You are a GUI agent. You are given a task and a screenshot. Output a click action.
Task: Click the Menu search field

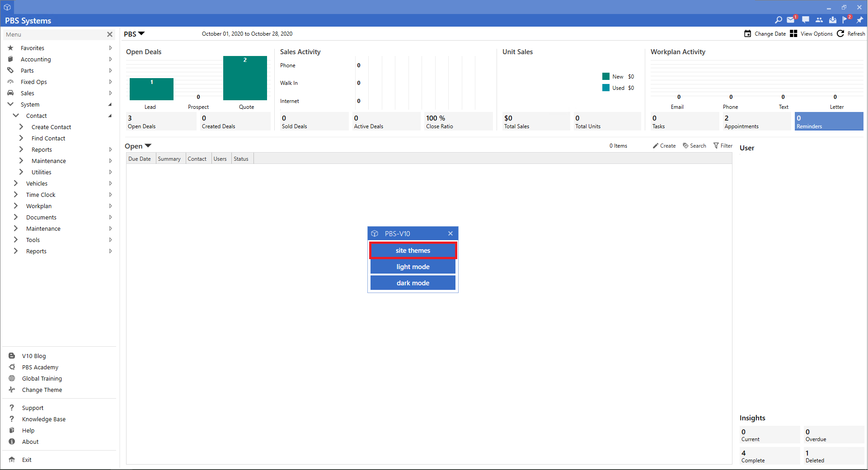tap(54, 34)
